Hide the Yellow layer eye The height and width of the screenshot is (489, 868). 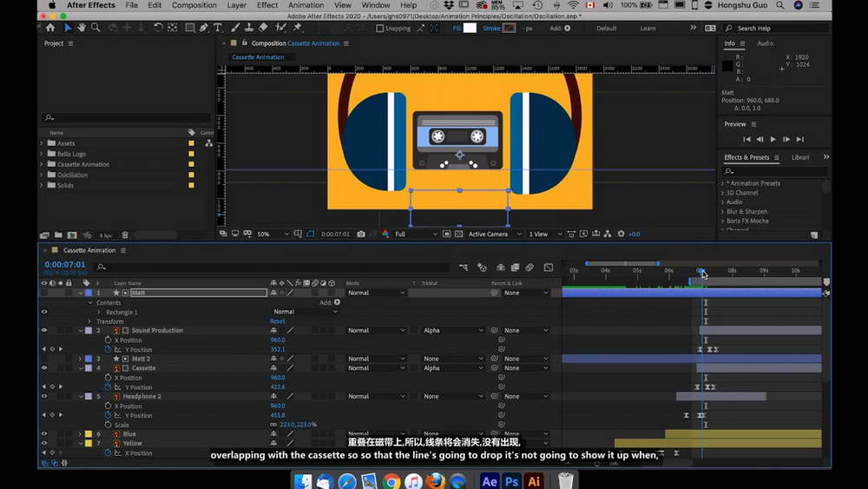44,444
